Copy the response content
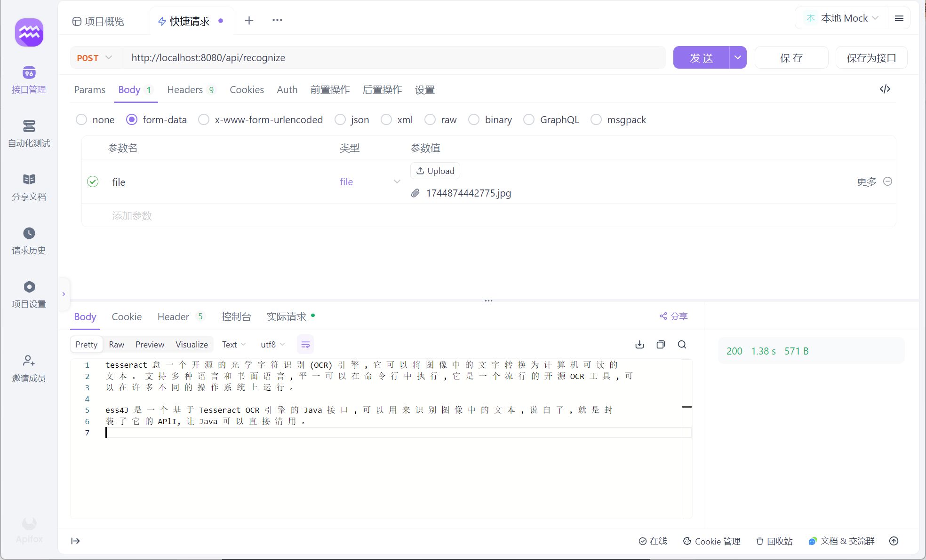Screen dimensions: 926x560 click(x=661, y=345)
